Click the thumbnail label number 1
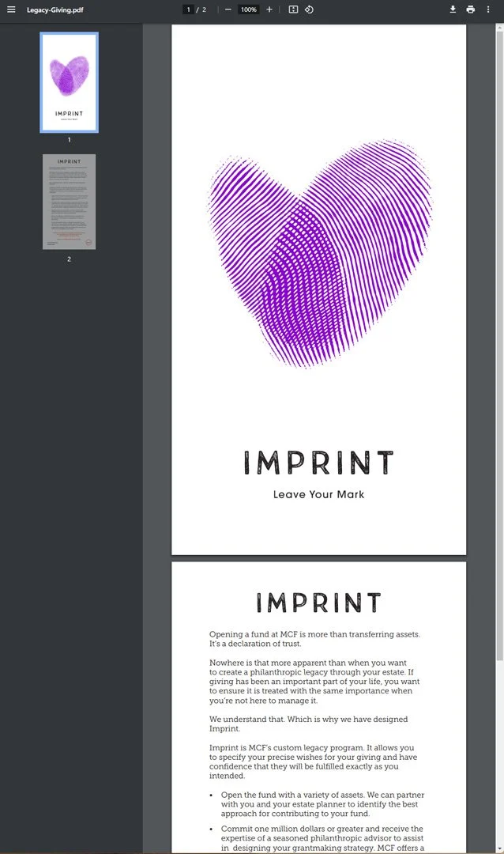Viewport: 504px width, 854px height. coord(70,140)
